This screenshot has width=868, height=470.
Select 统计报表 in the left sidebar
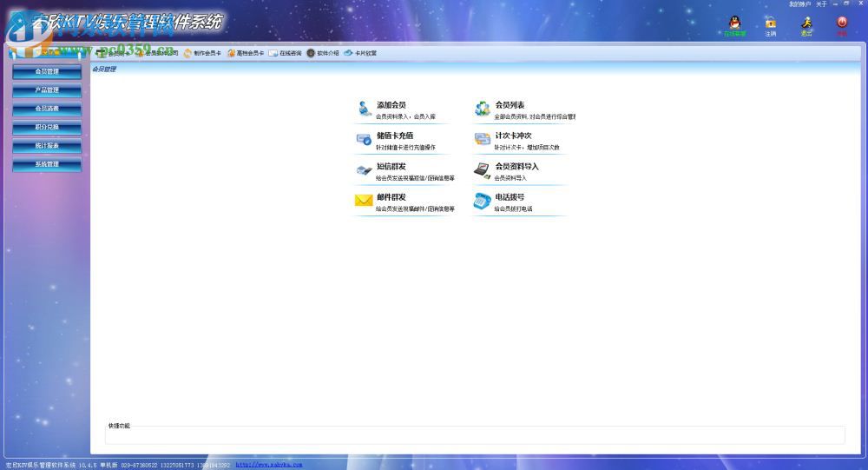click(47, 146)
